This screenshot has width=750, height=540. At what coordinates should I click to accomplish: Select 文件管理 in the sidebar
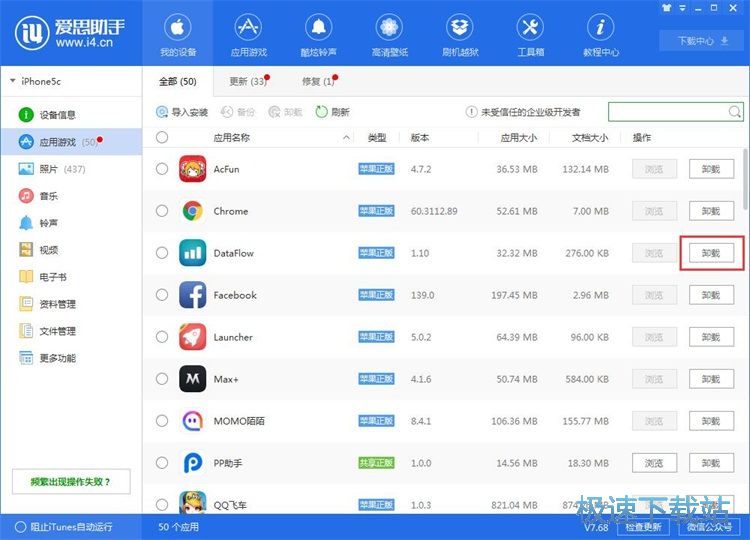[x=72, y=331]
